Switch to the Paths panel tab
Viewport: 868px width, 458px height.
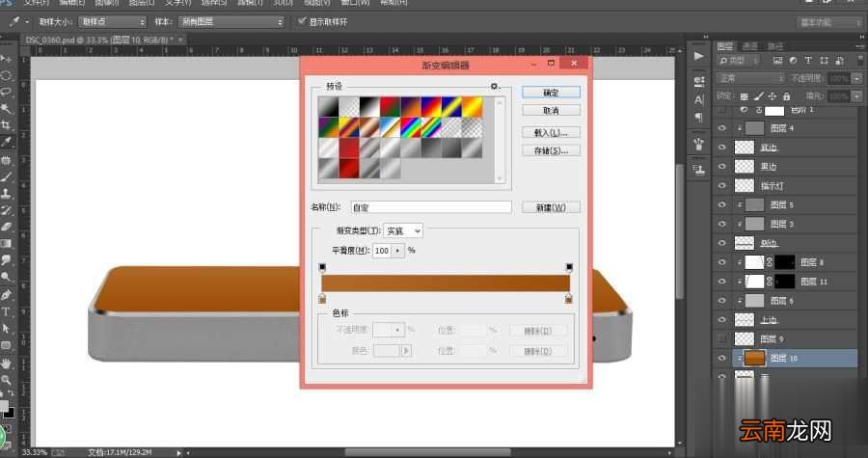tap(775, 46)
